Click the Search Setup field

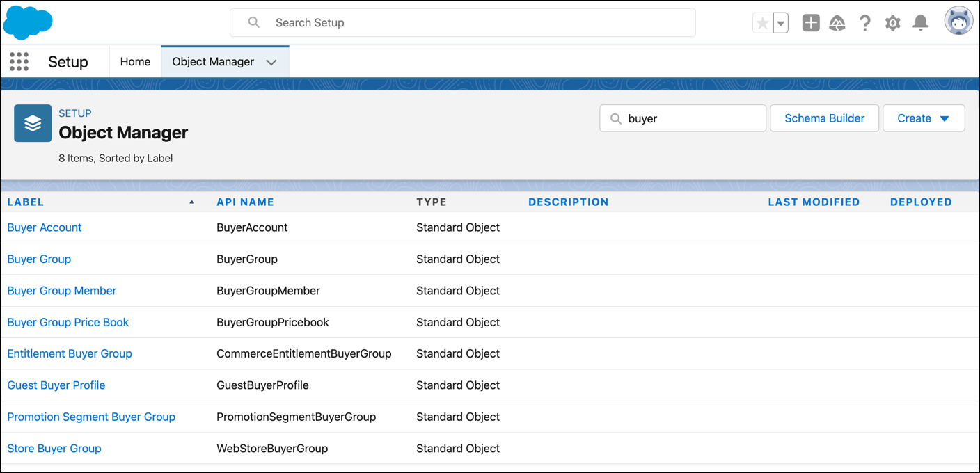click(463, 23)
